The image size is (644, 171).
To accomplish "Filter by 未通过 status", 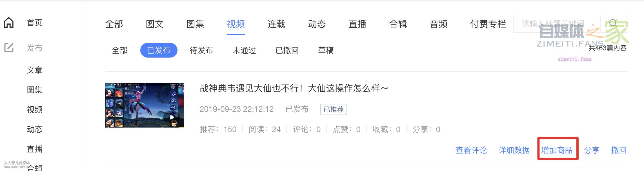I will [x=244, y=50].
